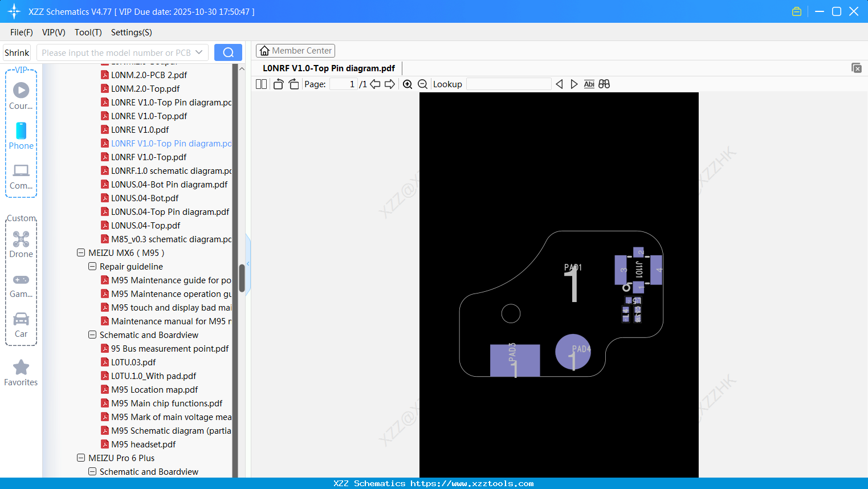
Task: Open the Settings(S) menu
Action: (131, 32)
